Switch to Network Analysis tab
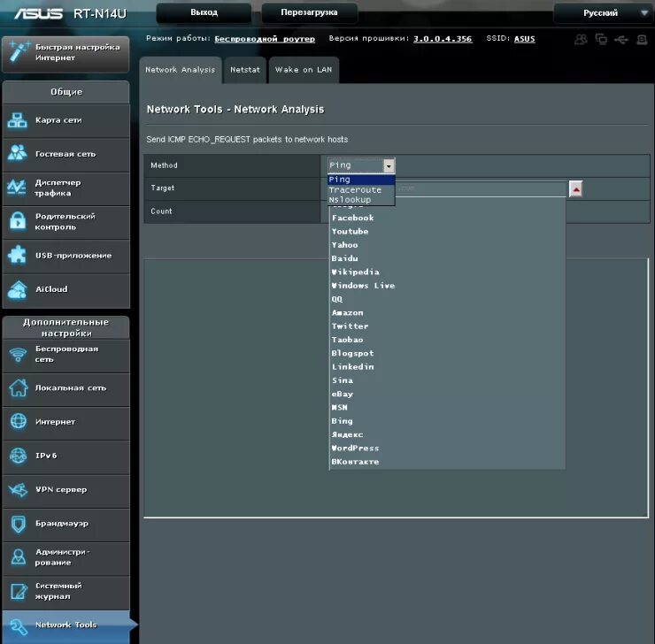655x644 pixels. [x=180, y=70]
